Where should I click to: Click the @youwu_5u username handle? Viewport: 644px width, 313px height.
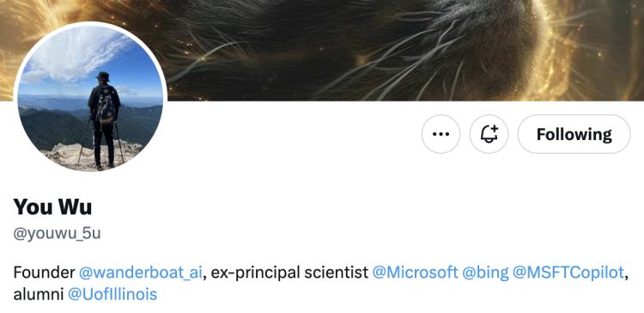57,234
